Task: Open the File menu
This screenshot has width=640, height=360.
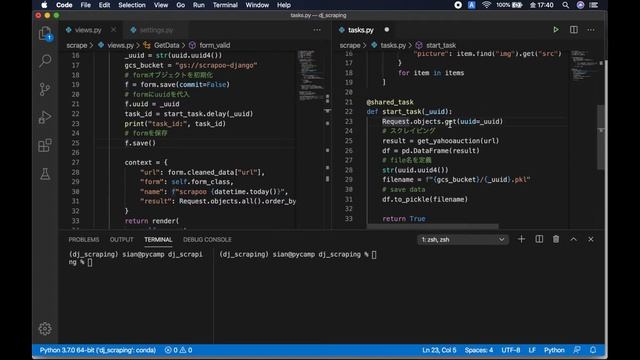Action: [85, 5]
